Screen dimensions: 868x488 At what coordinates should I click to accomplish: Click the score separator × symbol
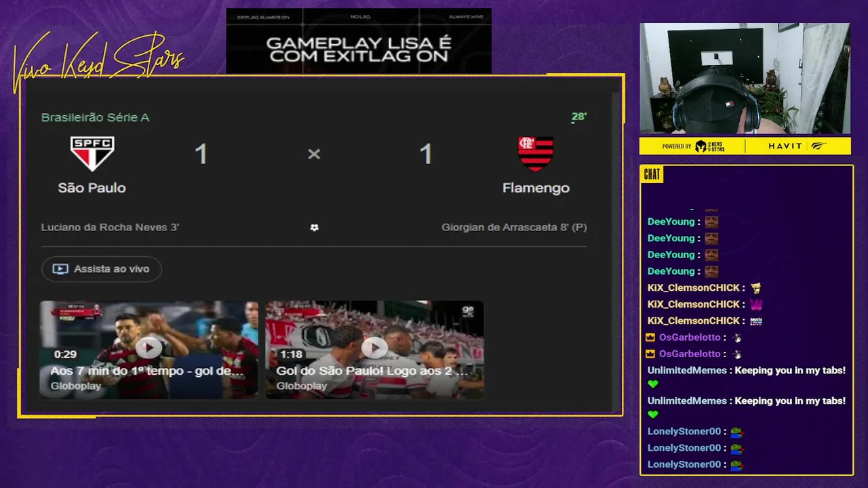[x=313, y=155]
